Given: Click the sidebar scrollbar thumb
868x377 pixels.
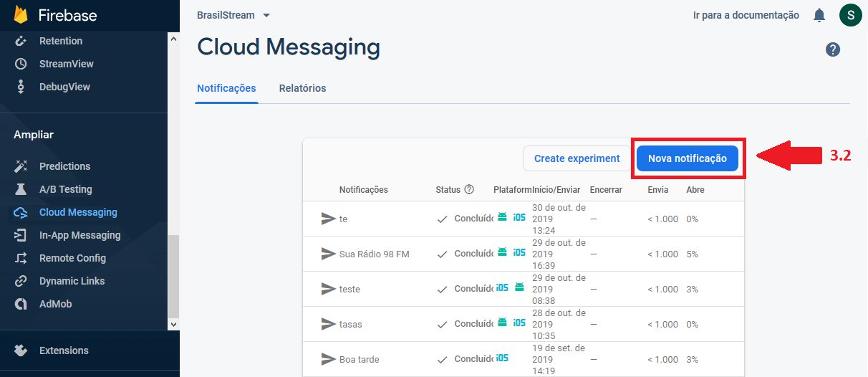Looking at the screenshot, I should [x=173, y=276].
